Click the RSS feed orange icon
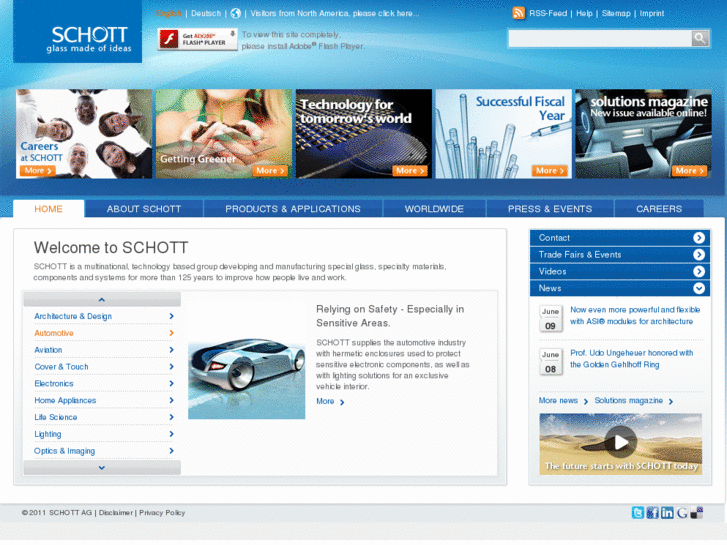 pyautogui.click(x=518, y=13)
